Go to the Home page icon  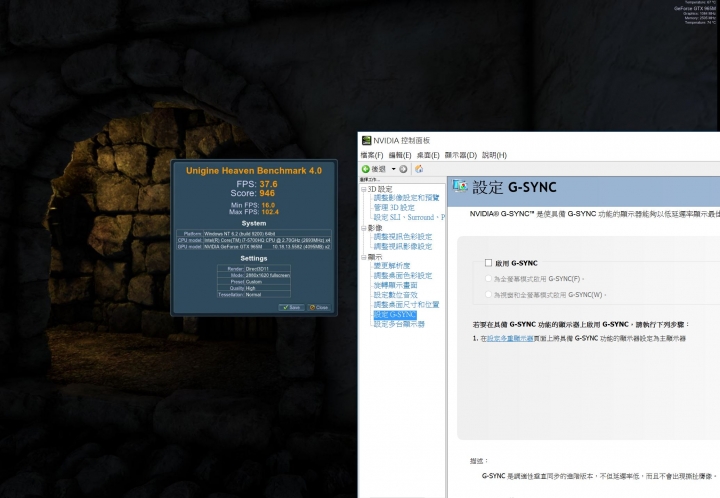(419, 169)
